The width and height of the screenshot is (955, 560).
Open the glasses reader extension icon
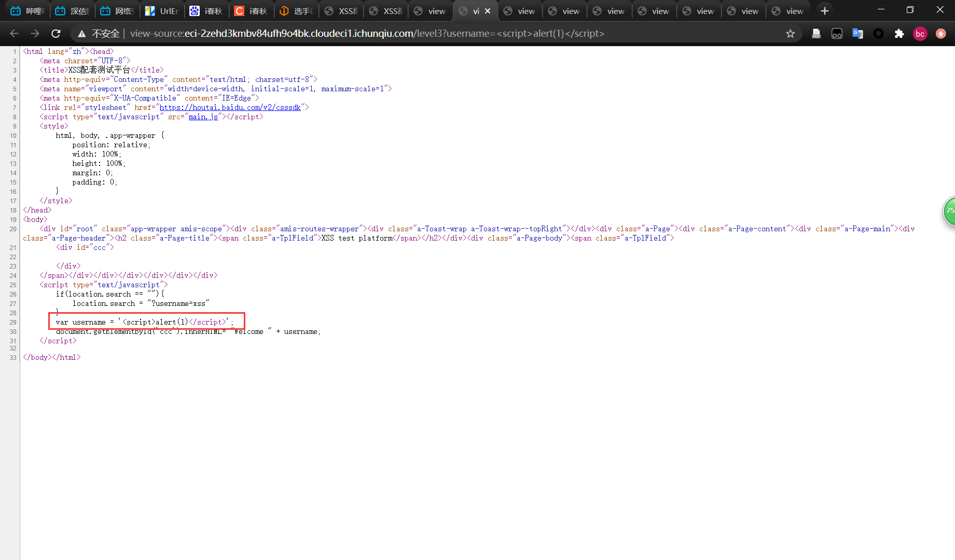point(837,34)
